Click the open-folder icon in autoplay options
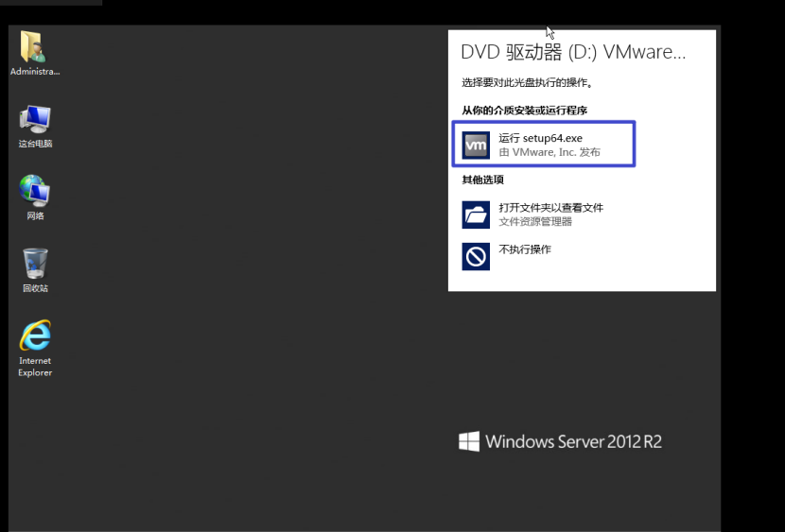This screenshot has width=785, height=532. (476, 215)
